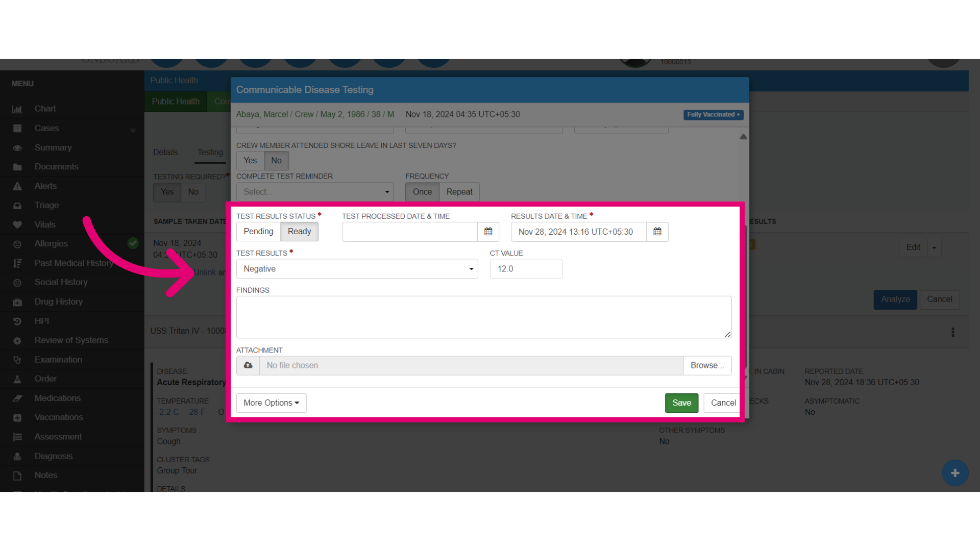Click the blue Analyze button
Viewport: 980px width, 551px height.
click(x=895, y=299)
